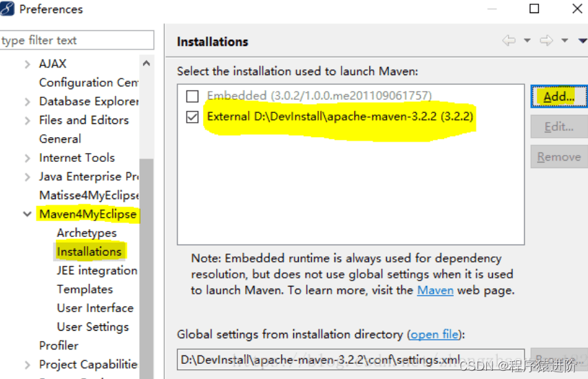The image size is (588, 379).
Task: Open the User Settings page
Action: pos(93,327)
